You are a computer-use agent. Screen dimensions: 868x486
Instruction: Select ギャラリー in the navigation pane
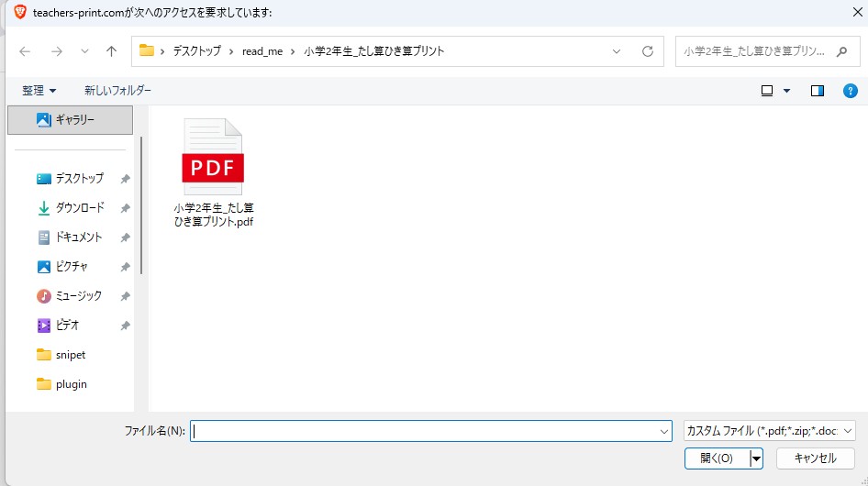point(71,119)
